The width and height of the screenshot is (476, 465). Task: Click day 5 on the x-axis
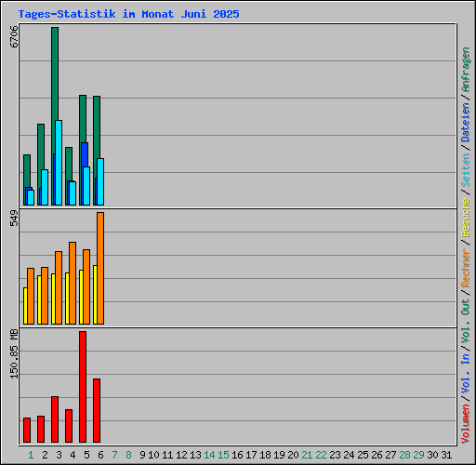pos(86,455)
